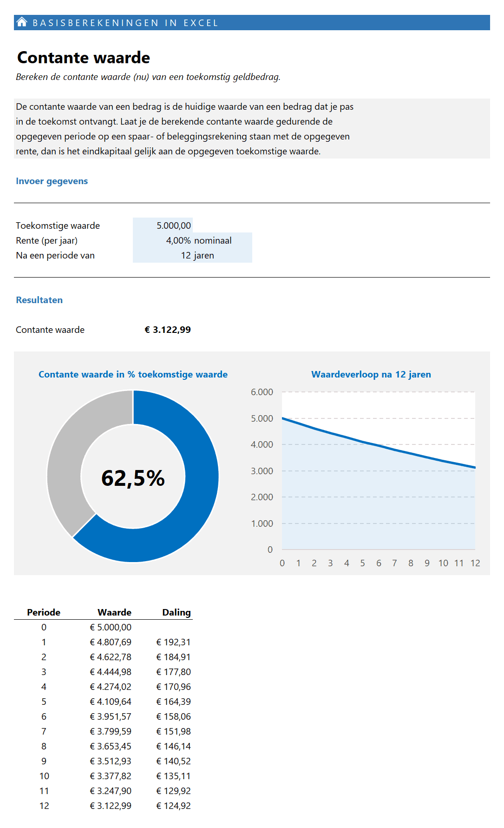504x828 pixels.
Task: Open the nominaal interest type dropdown
Action: click(213, 240)
